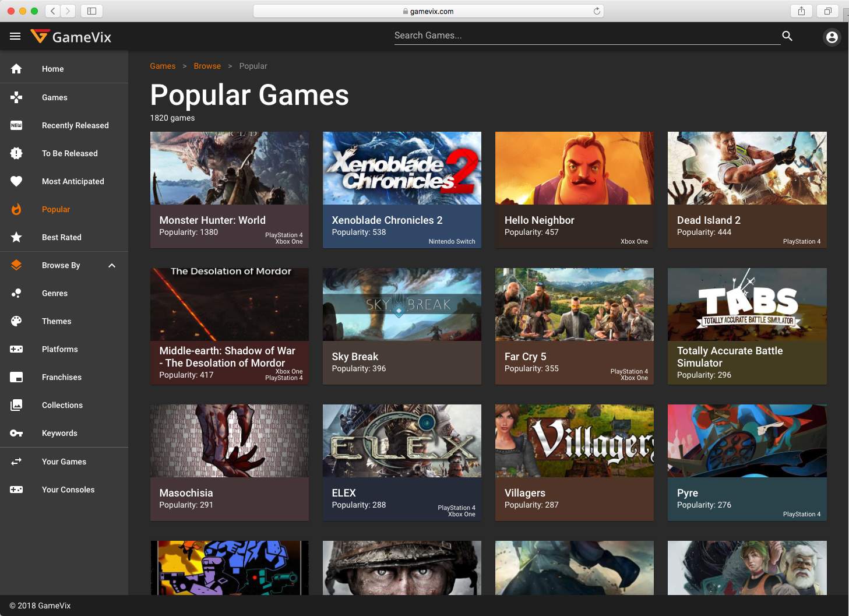The image size is (849, 616).
Task: Click the Collections images icon
Action: point(16,405)
